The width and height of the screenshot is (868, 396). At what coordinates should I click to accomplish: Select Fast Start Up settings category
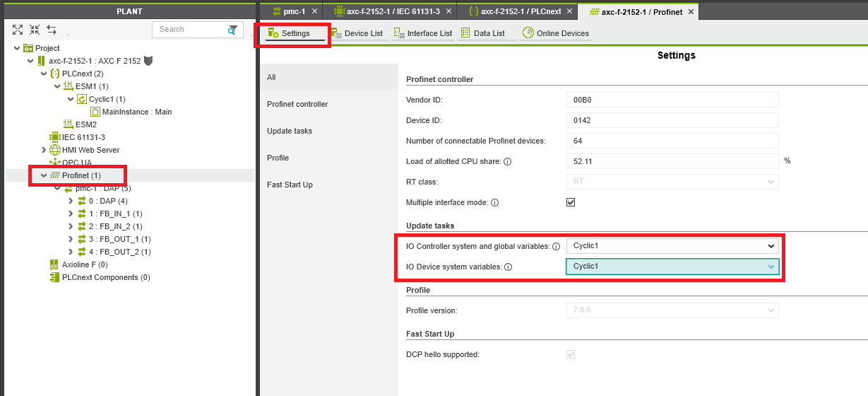[290, 185]
